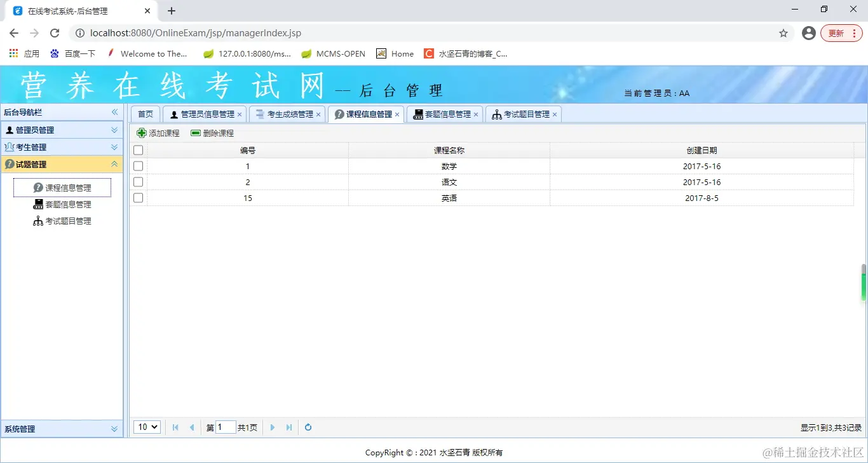The image size is (868, 463).
Task: Click the browser reload icon
Action: [55, 32]
